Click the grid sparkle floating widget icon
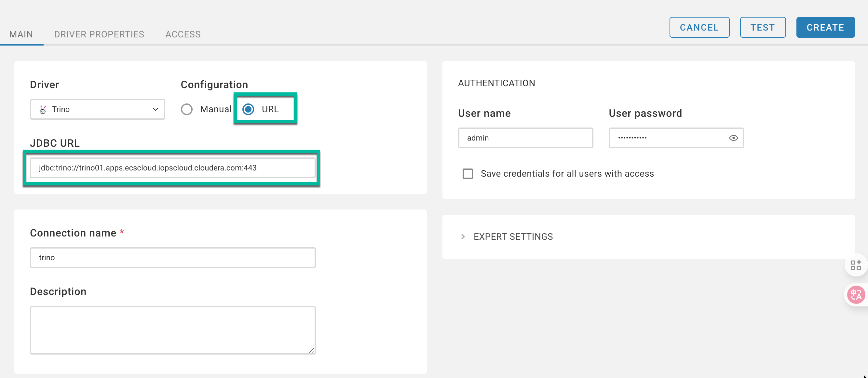The height and width of the screenshot is (378, 868). pyautogui.click(x=856, y=265)
